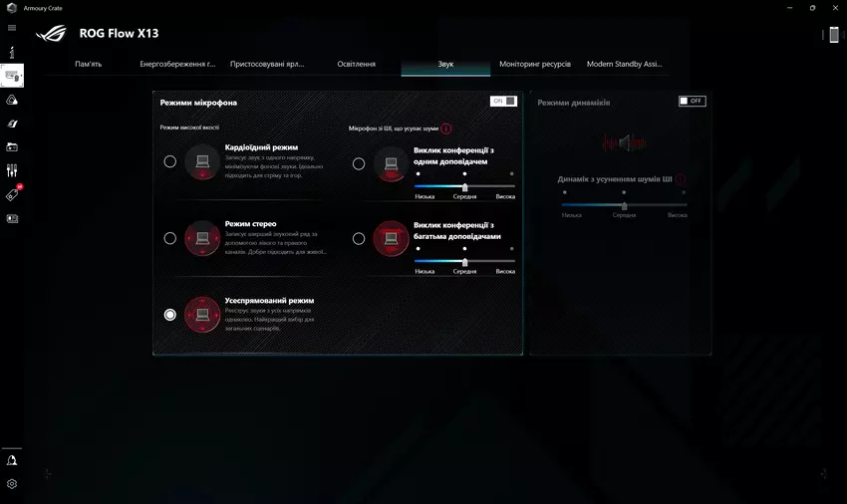Click the device phone icon top right
Viewport: 847px width, 504px height.
click(x=833, y=35)
